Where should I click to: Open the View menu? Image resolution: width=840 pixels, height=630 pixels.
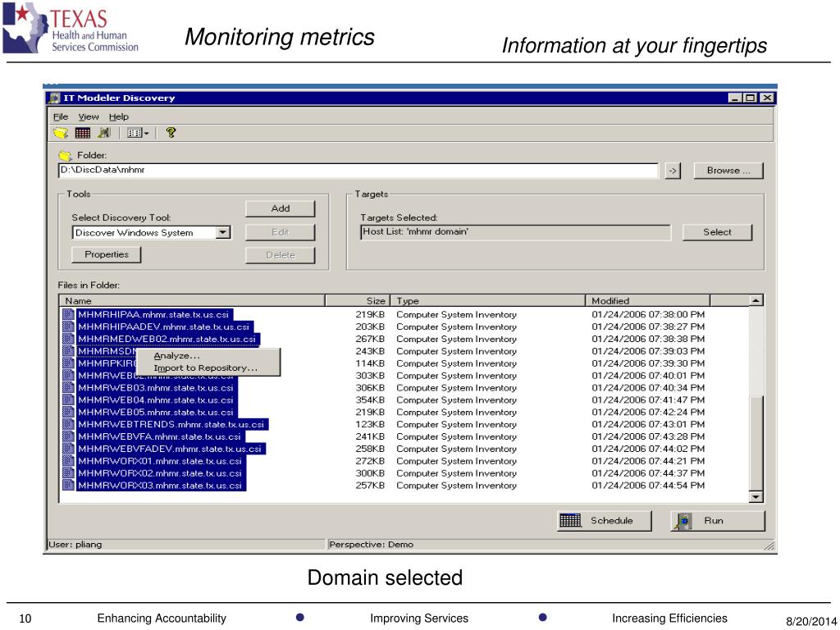point(89,116)
